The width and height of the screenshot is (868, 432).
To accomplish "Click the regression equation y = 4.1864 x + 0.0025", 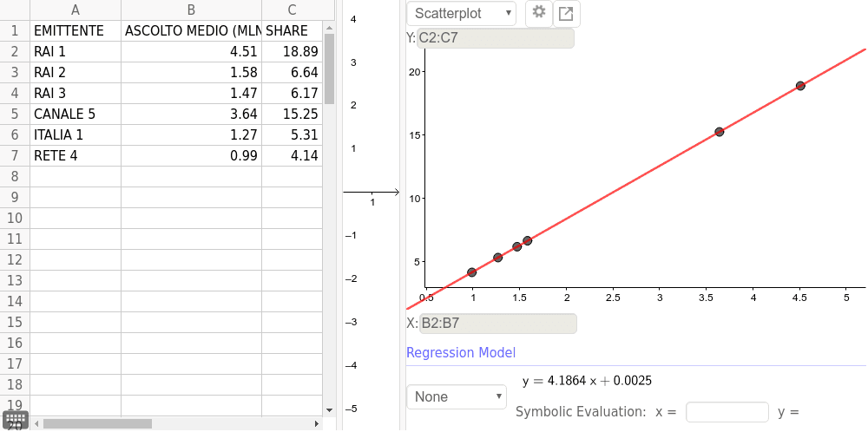I will [587, 381].
